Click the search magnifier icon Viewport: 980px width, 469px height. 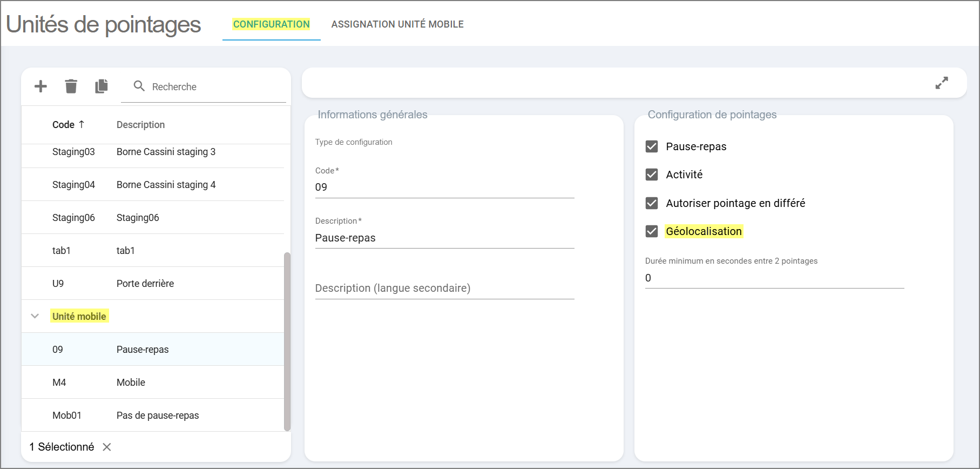pyautogui.click(x=139, y=86)
